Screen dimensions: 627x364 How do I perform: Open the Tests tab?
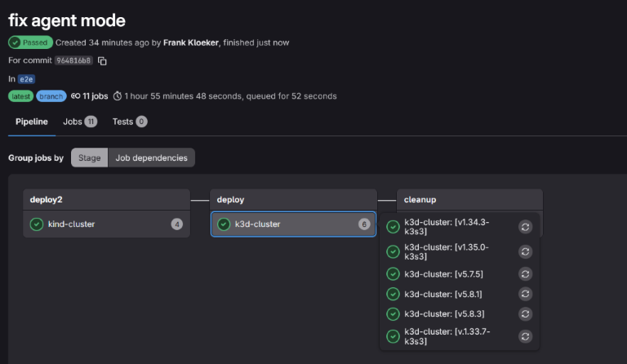point(129,122)
